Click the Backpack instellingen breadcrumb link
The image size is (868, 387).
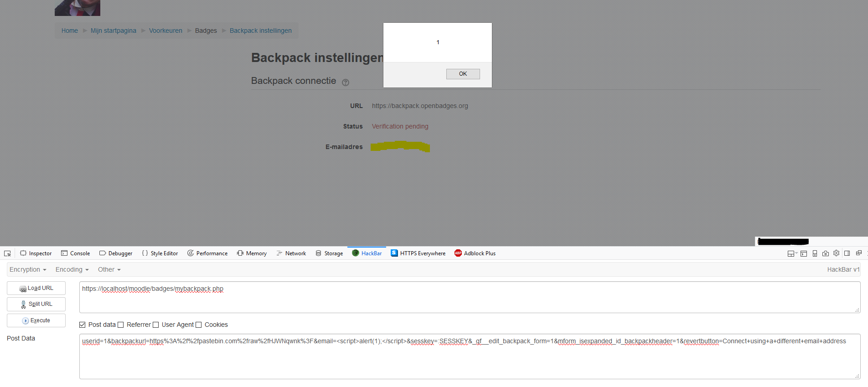261,31
